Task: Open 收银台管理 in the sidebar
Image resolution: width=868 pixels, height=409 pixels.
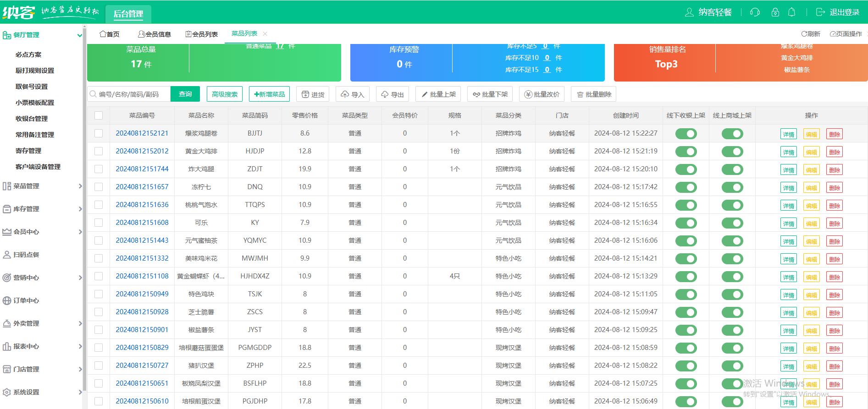Action: (32, 119)
